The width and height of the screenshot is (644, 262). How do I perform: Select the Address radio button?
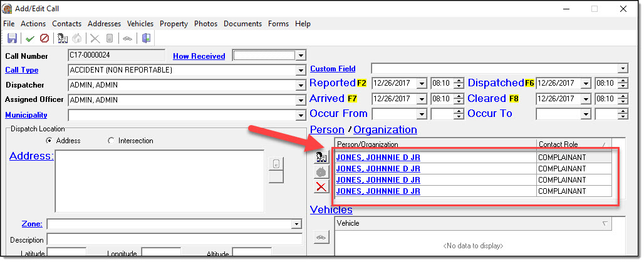49,141
